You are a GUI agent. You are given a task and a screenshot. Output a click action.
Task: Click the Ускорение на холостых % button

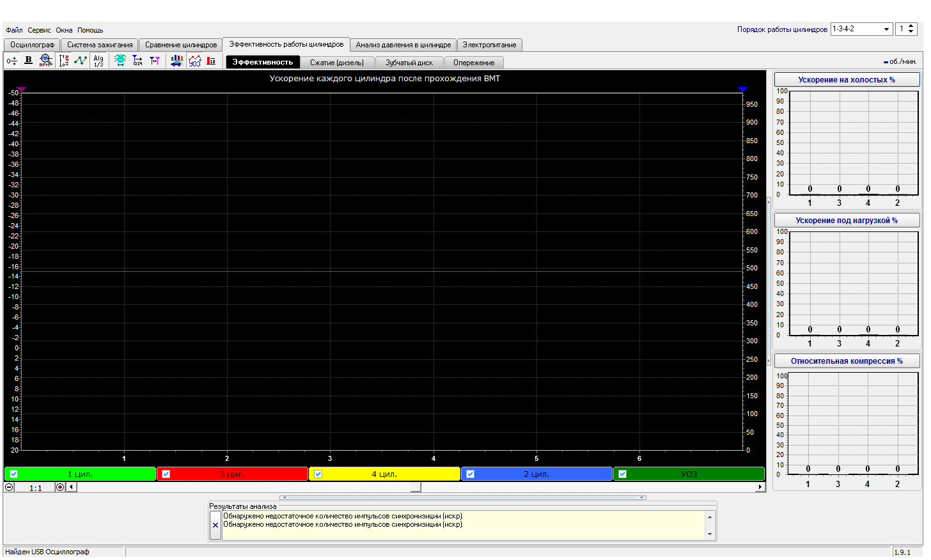(847, 80)
